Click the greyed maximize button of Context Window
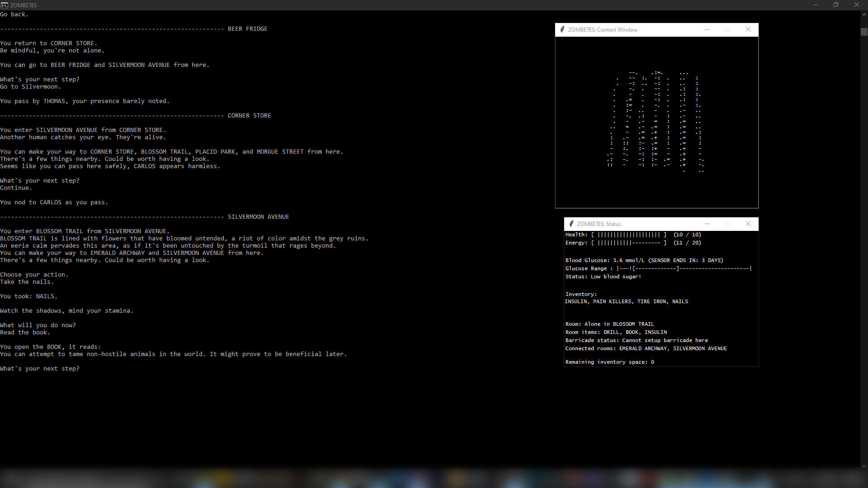The width and height of the screenshot is (868, 488). [x=727, y=30]
